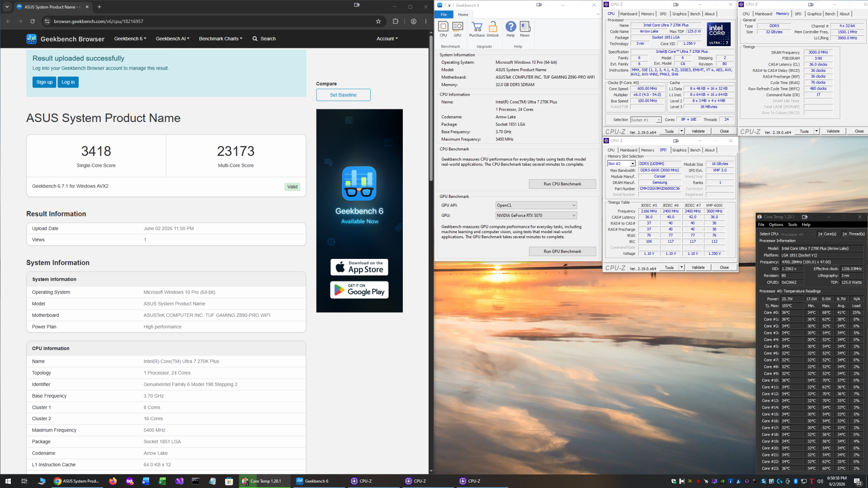
Task: Open the Purchase cart icon in Geekbench 6
Action: point(477,29)
